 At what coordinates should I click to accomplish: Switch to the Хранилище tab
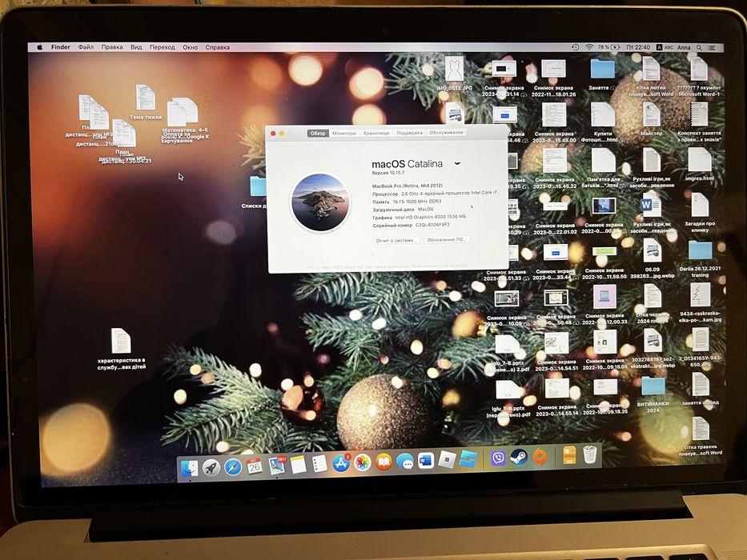coord(376,133)
